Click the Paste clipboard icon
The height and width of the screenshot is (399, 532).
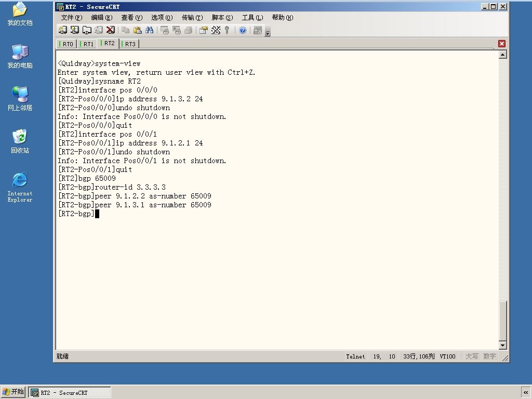(137, 30)
